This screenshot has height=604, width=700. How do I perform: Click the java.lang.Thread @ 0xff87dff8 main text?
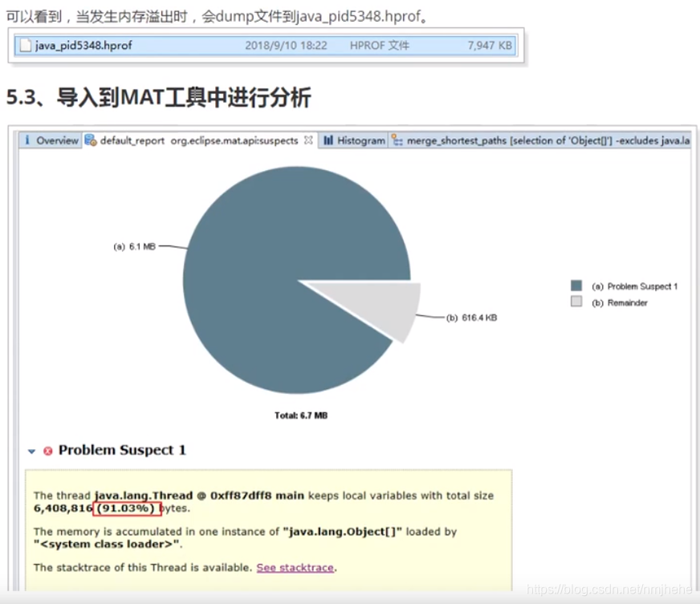click(x=199, y=496)
